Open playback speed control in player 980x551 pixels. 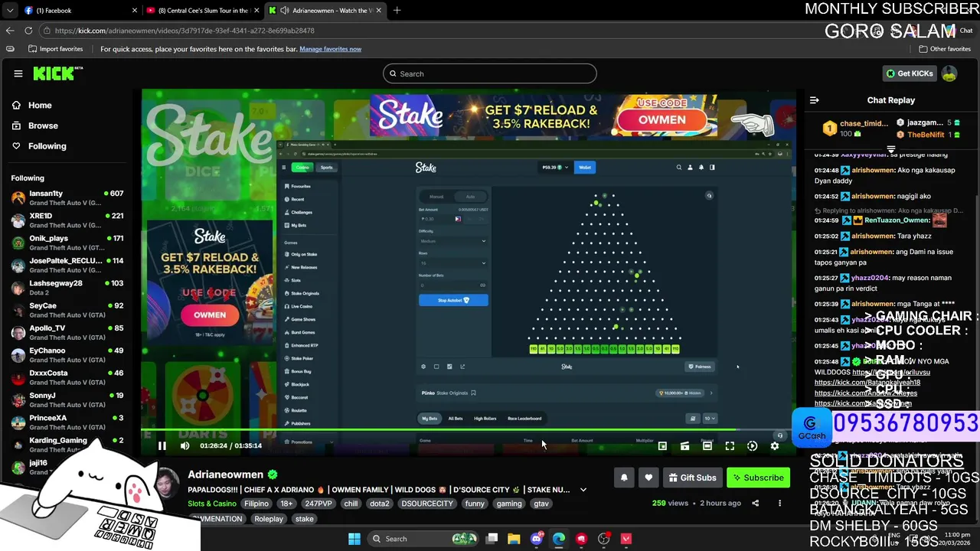click(x=752, y=446)
